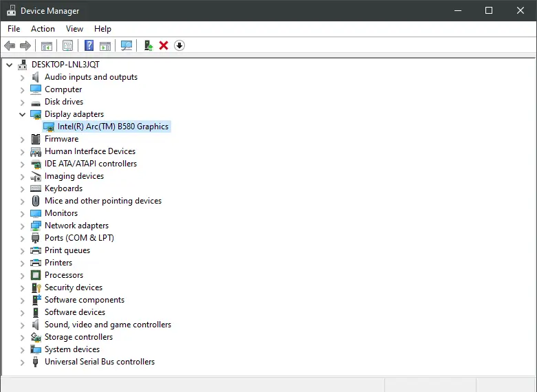Open the Action menu
Image resolution: width=537 pixels, height=392 pixels.
pos(43,29)
